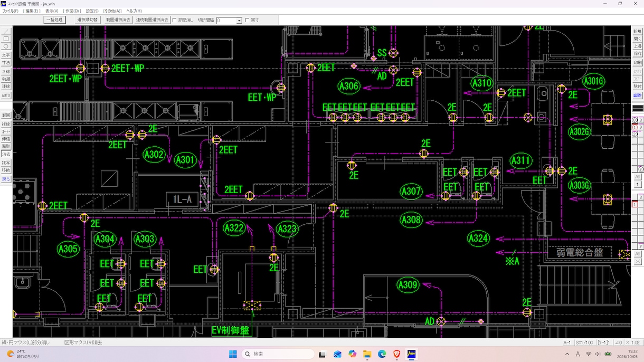Open the 表示(V) menu
This screenshot has height=362, width=644.
pos(52,11)
